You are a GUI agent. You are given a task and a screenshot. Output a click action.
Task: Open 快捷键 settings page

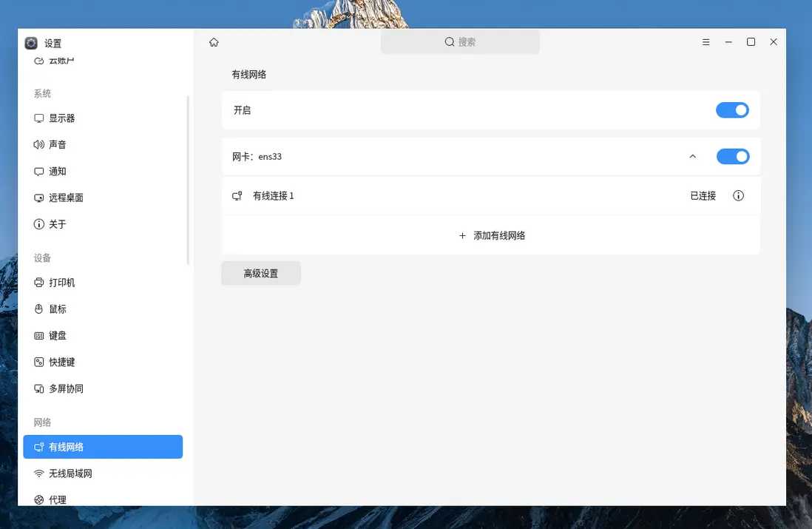103,363
